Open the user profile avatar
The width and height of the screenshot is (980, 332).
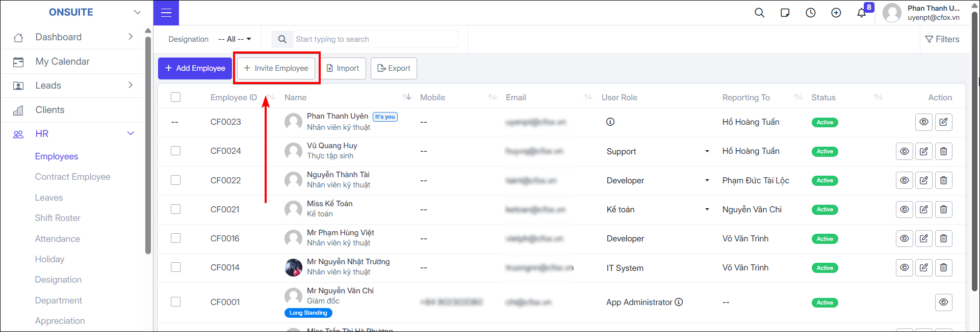[892, 13]
